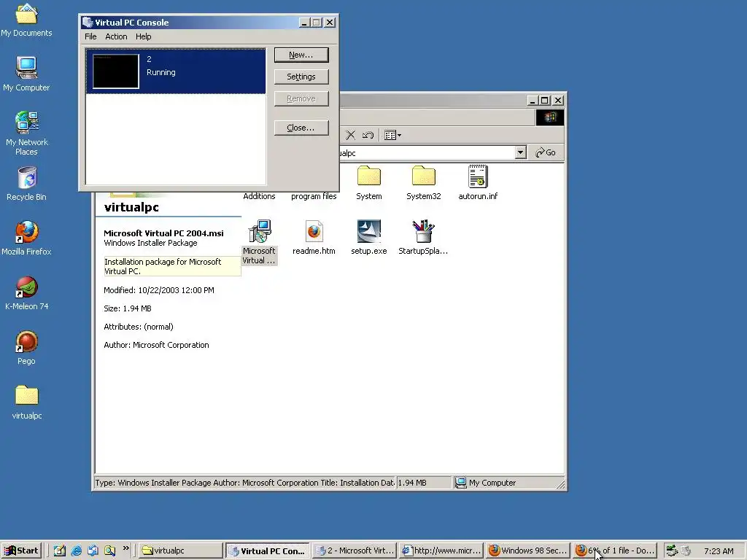The height and width of the screenshot is (560, 747).
Task: Switch to '2 - Microsoft Virt...' taskbar button
Action: click(355, 551)
